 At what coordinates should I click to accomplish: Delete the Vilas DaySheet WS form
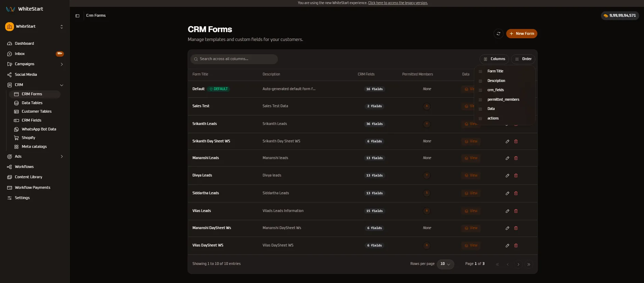tap(516, 245)
